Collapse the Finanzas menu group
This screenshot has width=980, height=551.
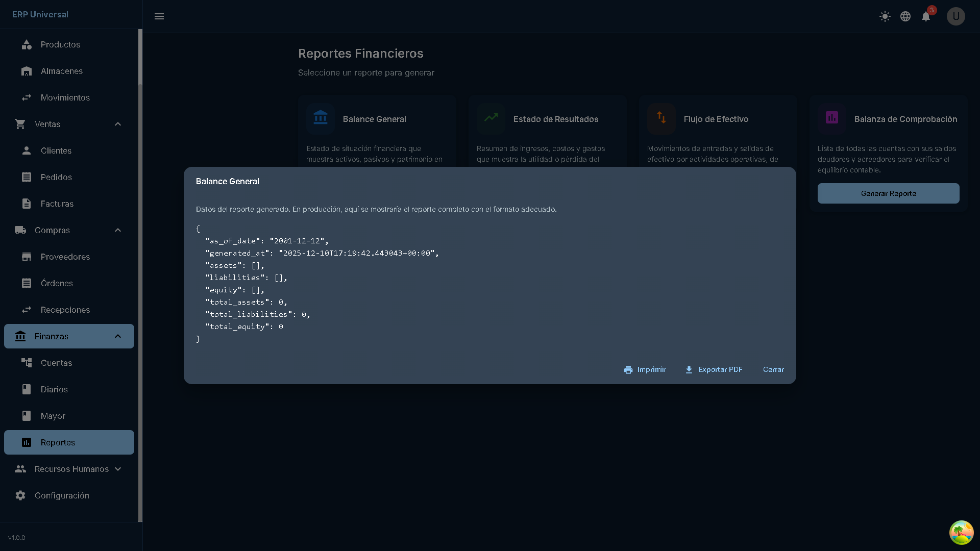point(118,336)
